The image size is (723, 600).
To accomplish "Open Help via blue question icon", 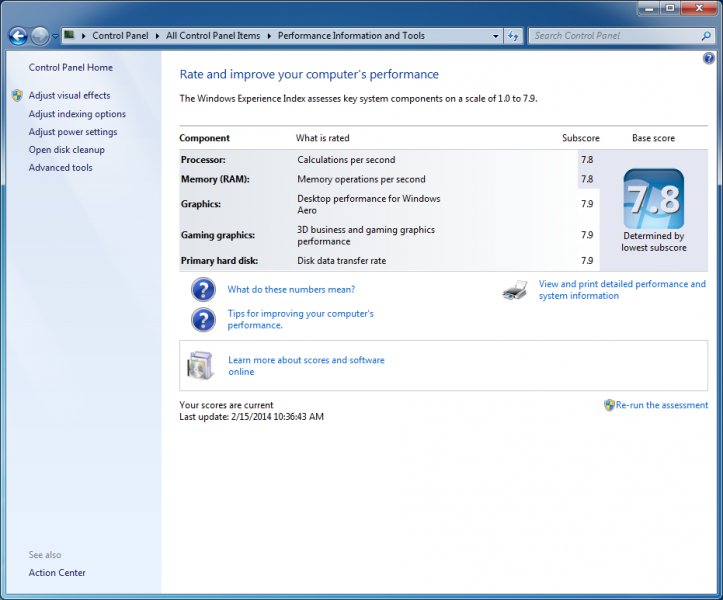I will point(708,58).
